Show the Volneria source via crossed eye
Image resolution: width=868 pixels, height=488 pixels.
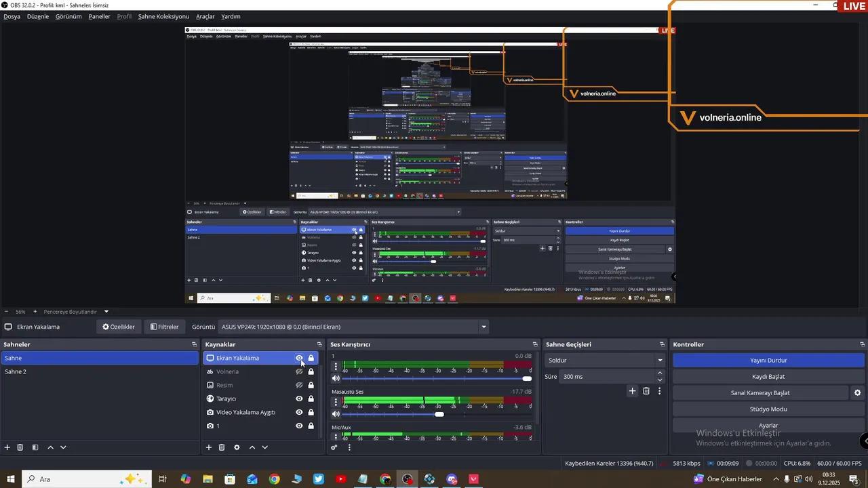pyautogui.click(x=299, y=371)
